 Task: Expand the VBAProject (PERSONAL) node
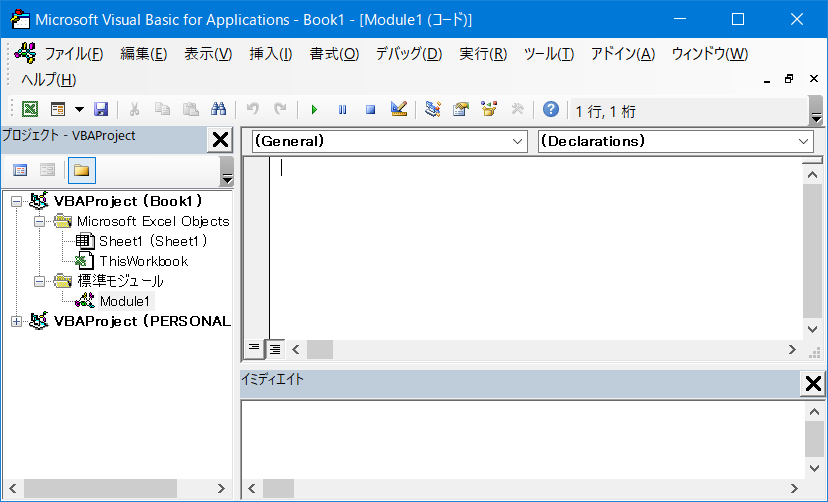16,321
